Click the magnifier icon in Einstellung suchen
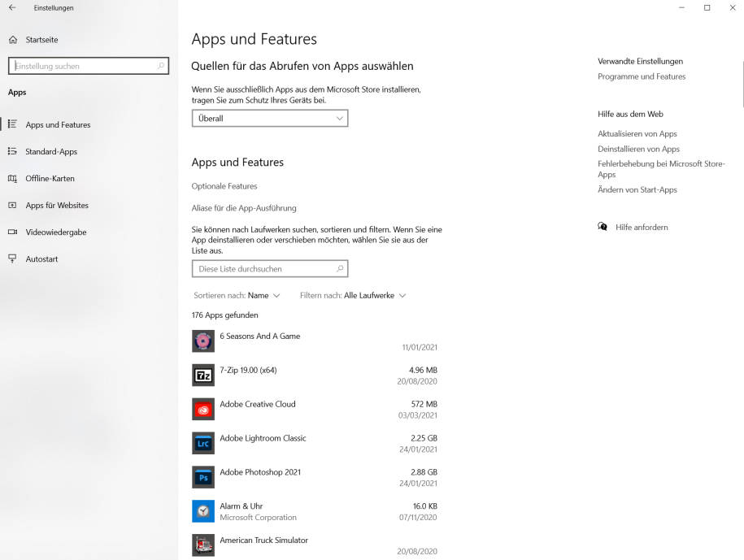This screenshot has width=744, height=560. [161, 66]
